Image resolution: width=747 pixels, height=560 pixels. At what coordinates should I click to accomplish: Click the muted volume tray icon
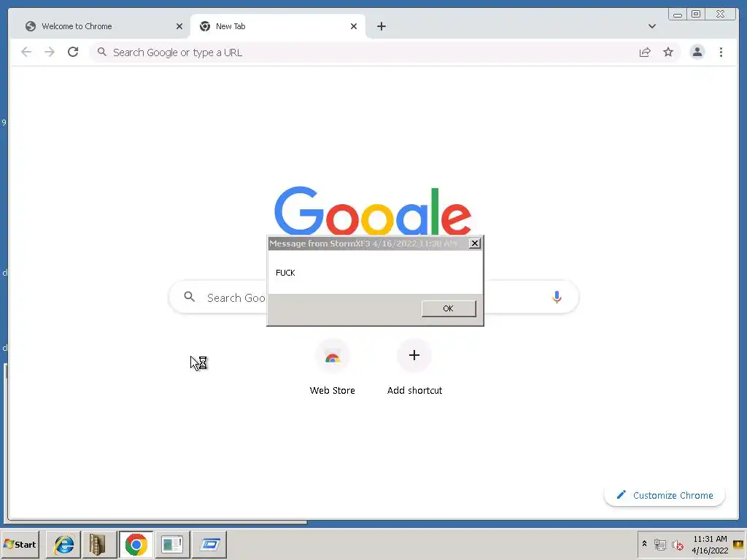pyautogui.click(x=678, y=545)
